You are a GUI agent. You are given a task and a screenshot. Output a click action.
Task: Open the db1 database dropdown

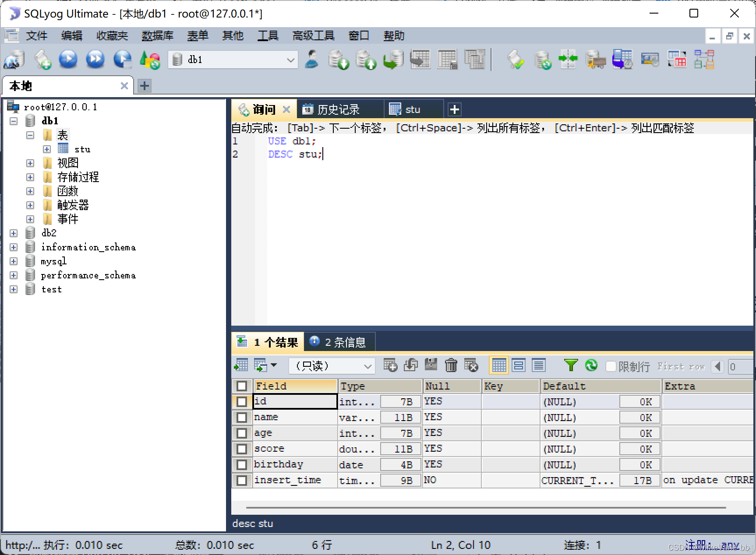[290, 60]
